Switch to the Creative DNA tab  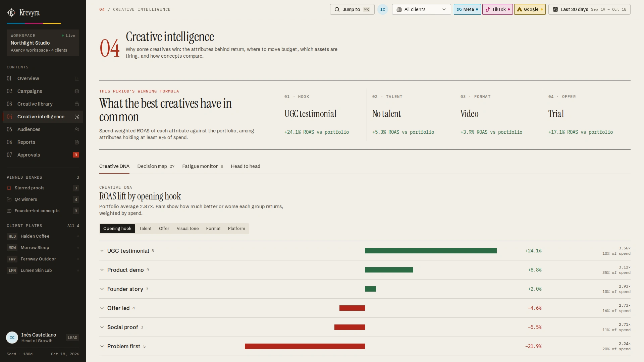114,166
